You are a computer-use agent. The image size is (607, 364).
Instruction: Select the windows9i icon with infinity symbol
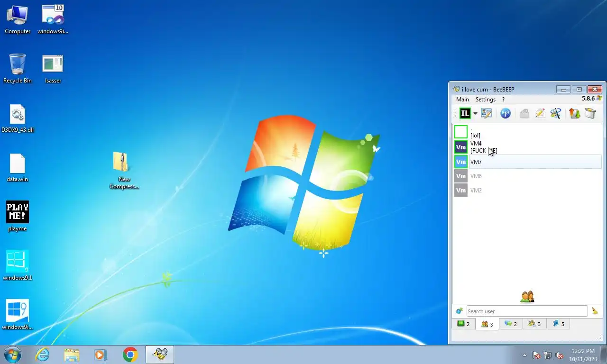pyautogui.click(x=53, y=20)
